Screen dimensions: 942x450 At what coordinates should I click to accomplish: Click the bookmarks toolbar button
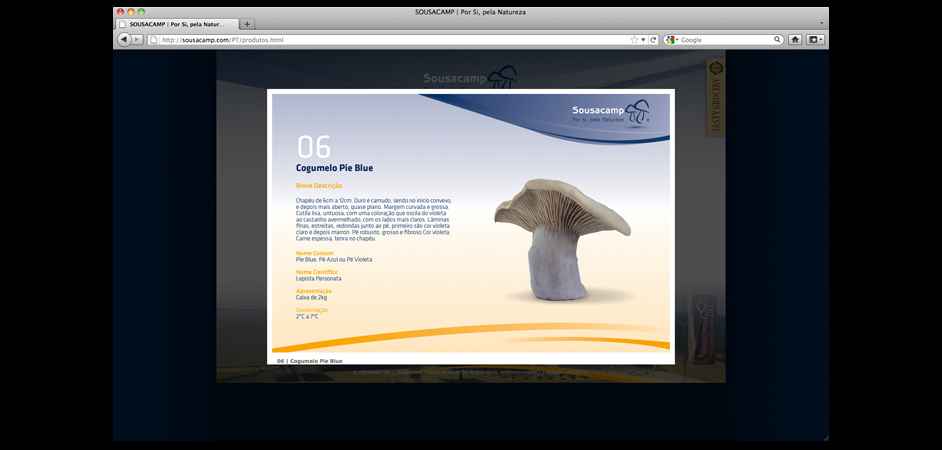[x=815, y=40]
